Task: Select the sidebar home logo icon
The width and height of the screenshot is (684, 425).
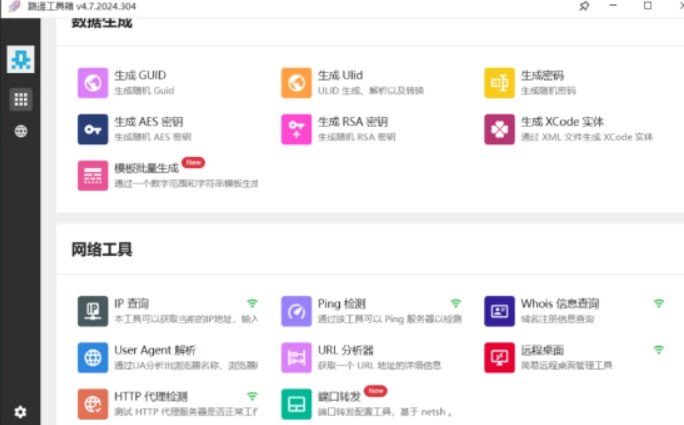Action: point(21,59)
